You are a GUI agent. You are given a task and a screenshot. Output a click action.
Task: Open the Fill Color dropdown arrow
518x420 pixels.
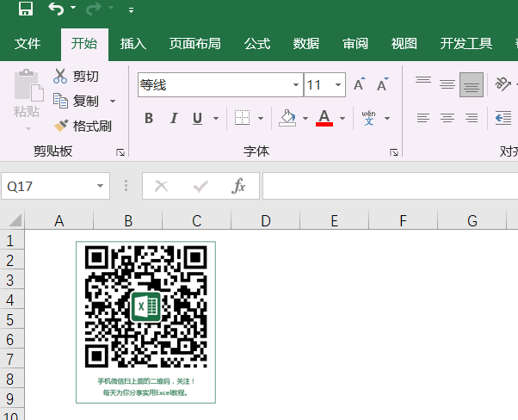pos(305,118)
